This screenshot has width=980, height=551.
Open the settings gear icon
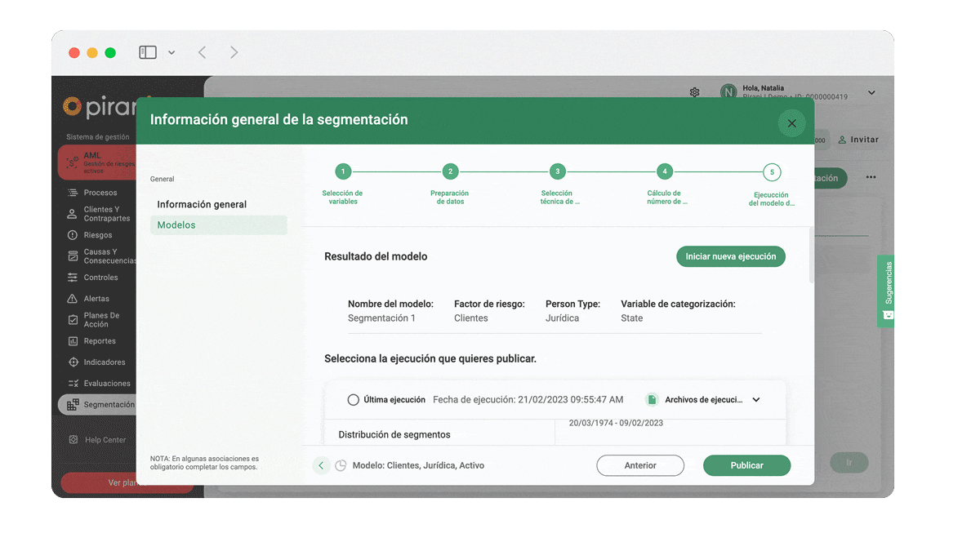(x=694, y=92)
